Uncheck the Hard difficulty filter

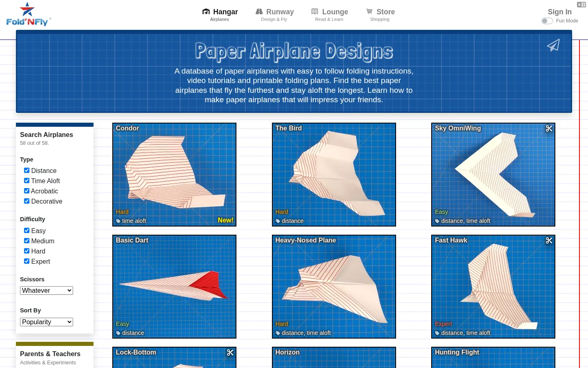click(x=27, y=251)
